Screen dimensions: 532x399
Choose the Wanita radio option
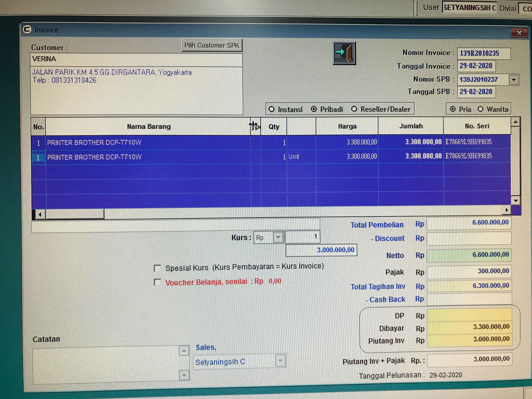point(480,109)
